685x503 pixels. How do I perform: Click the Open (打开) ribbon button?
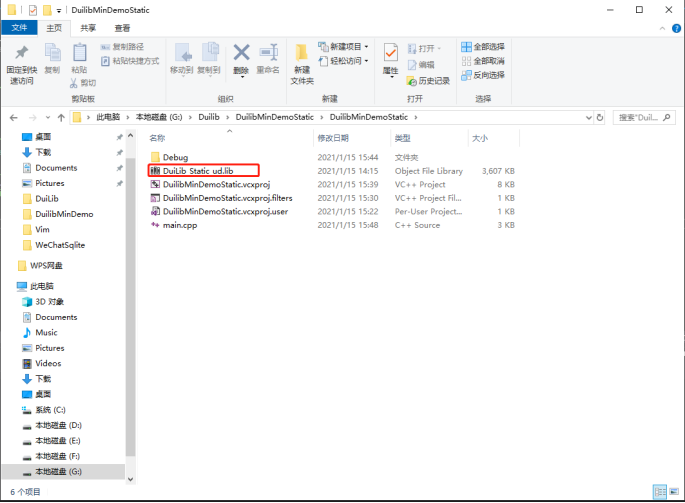[x=424, y=48]
